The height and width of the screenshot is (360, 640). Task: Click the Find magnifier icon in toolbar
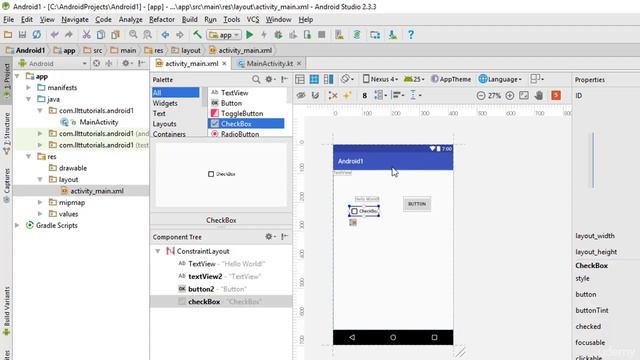tap(133, 35)
